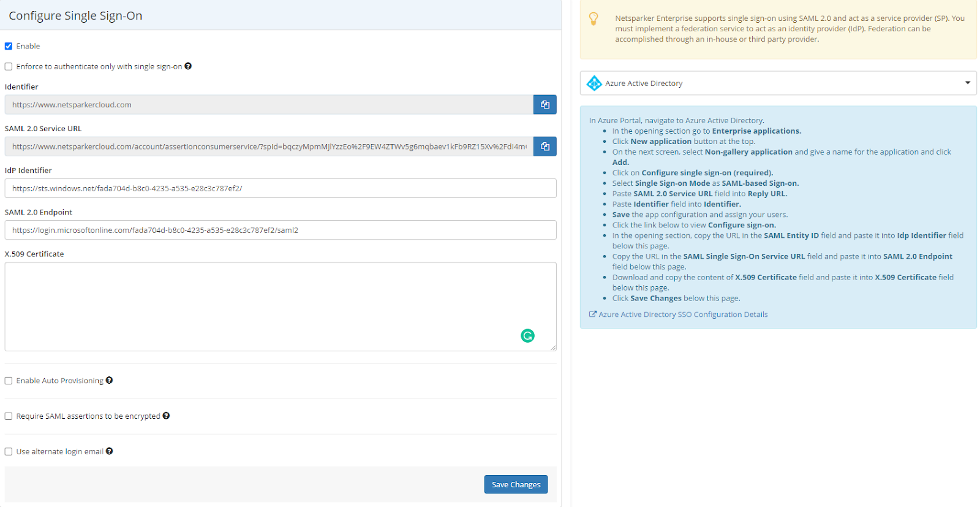Show help for alternate login email
The image size is (980, 507).
(109, 451)
